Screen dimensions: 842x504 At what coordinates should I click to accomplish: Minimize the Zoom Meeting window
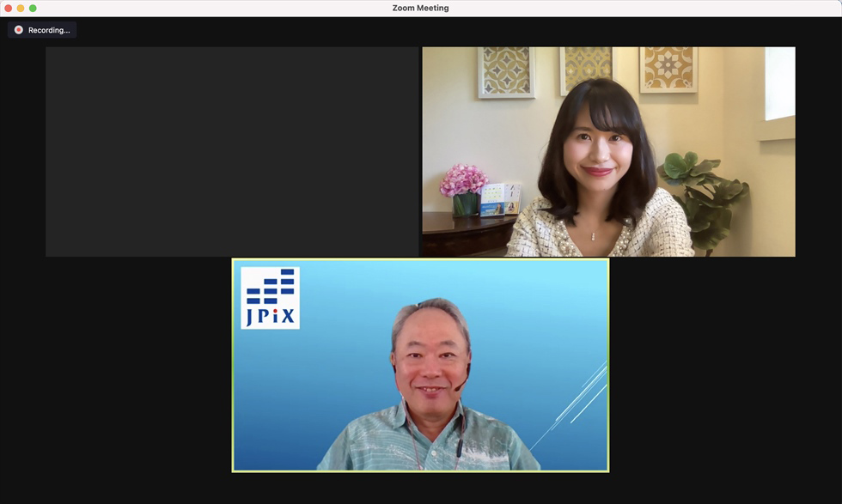(x=21, y=8)
